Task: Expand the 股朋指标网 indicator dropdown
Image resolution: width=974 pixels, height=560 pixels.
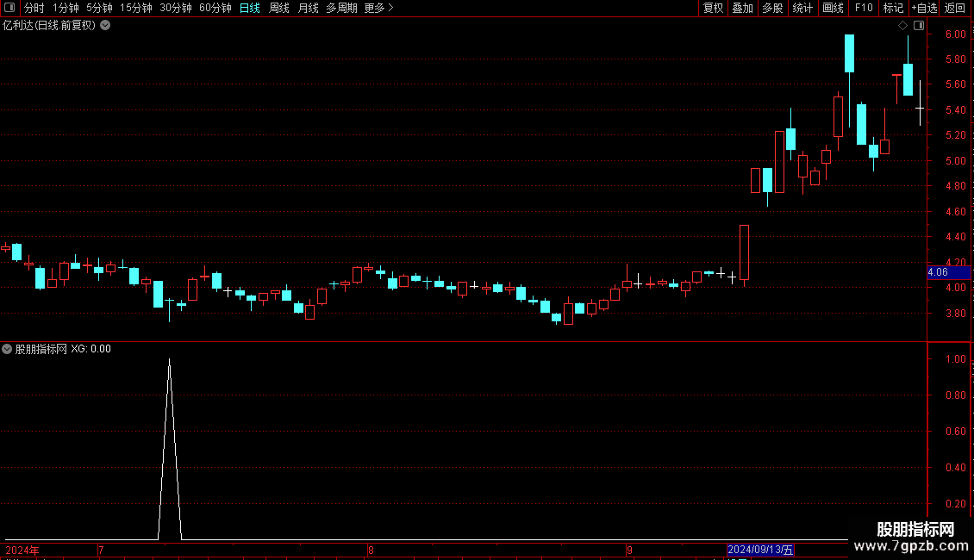Action: [7, 349]
